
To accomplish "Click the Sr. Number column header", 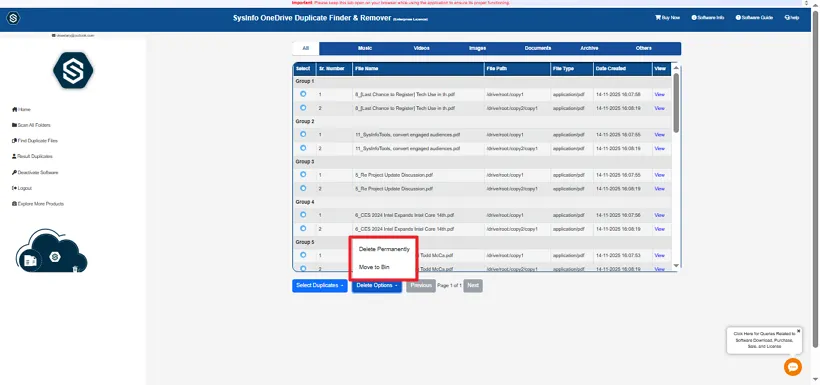I will (334, 69).
